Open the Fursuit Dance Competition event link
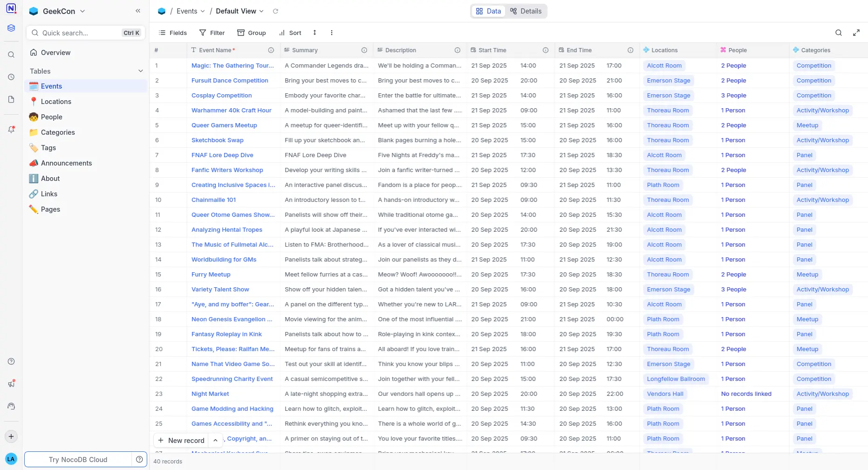The image size is (868, 470). [x=230, y=81]
